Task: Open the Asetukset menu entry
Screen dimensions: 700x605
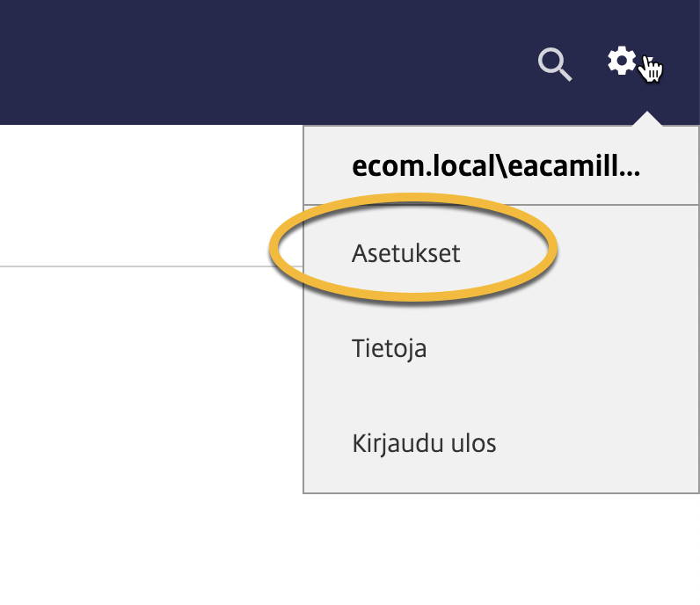Action: [x=501, y=253]
